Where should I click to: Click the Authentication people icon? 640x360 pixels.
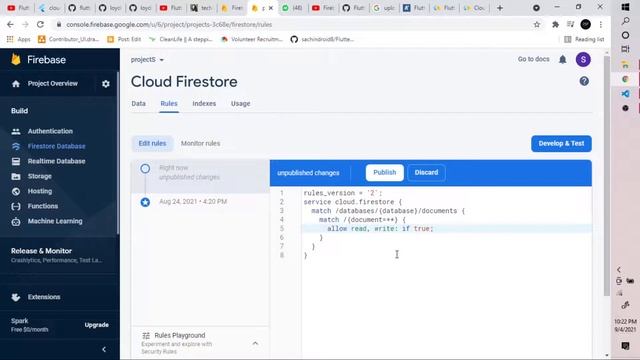pos(16,131)
